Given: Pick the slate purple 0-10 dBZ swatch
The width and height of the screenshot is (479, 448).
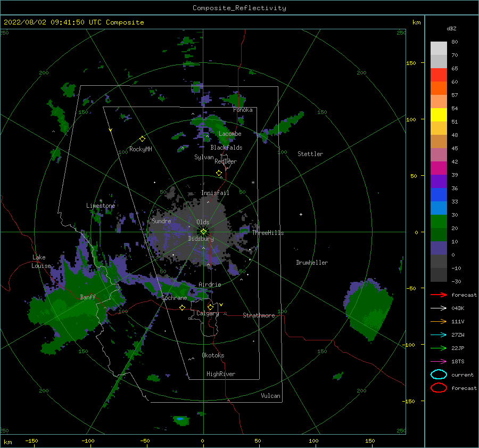Looking at the screenshot, I should click(x=439, y=248).
